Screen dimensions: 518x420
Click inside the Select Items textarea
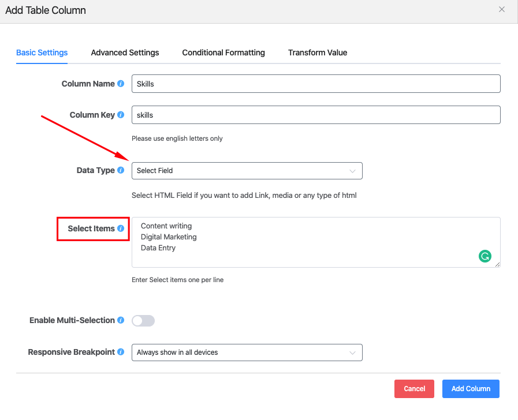pyautogui.click(x=306, y=242)
